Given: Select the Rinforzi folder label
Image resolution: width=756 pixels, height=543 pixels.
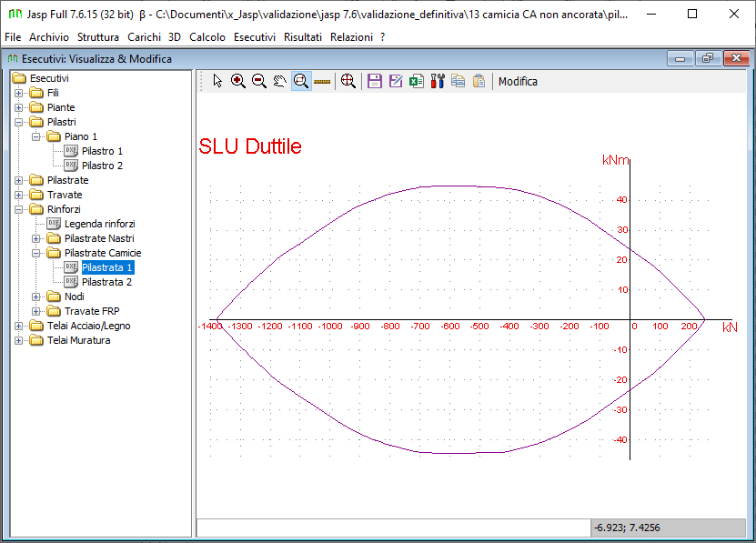Looking at the screenshot, I should click(x=64, y=209).
